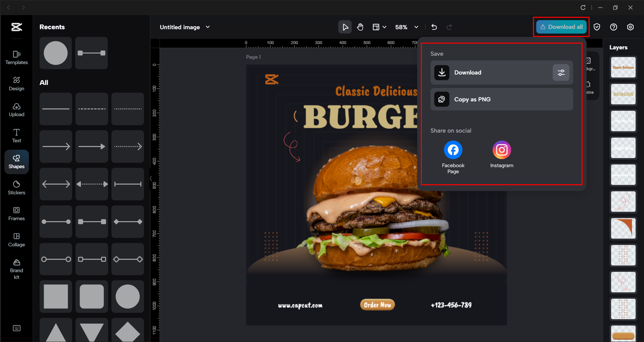This screenshot has width=644, height=342.
Task: Share the design to Instagram
Action: click(x=501, y=150)
